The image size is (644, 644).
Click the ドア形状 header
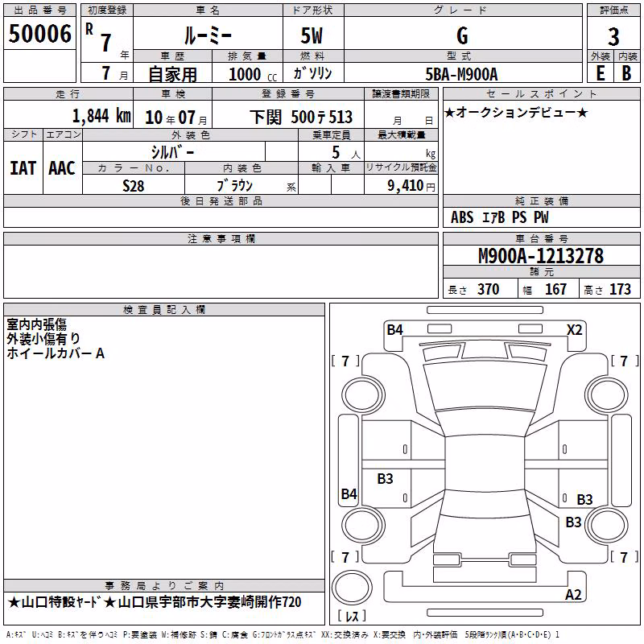click(312, 10)
